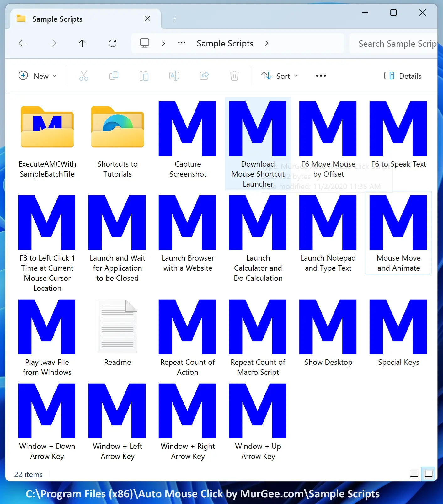Go up one folder level
The image size is (443, 504).
tap(82, 43)
